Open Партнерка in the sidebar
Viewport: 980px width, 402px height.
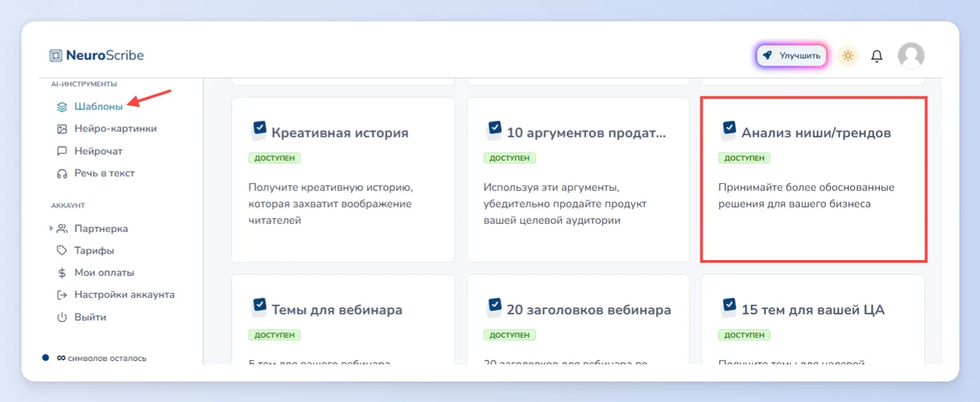click(x=101, y=229)
